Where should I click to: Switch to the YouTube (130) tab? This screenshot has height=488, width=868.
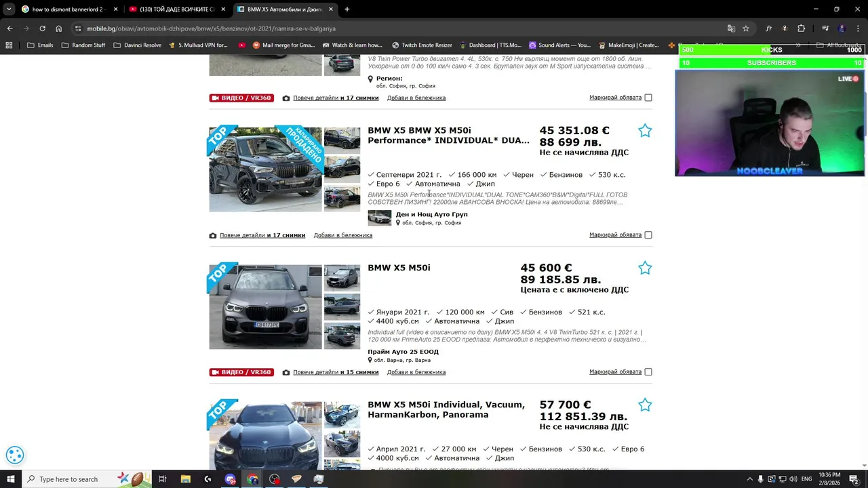click(x=176, y=9)
